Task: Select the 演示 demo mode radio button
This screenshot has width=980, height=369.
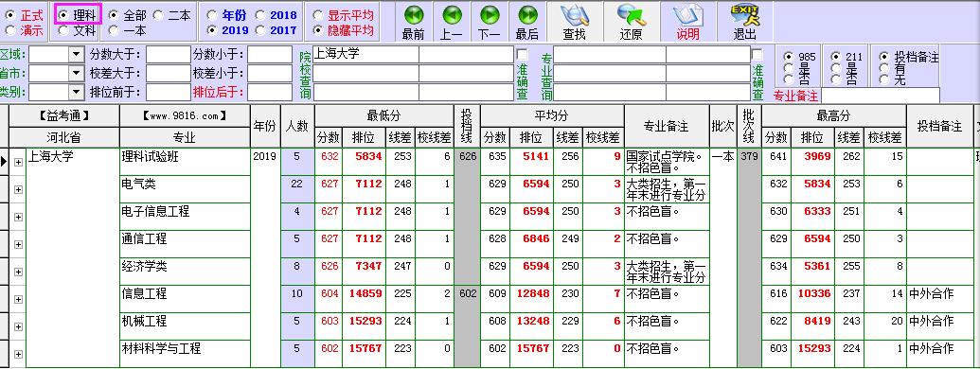Action: [x=10, y=30]
